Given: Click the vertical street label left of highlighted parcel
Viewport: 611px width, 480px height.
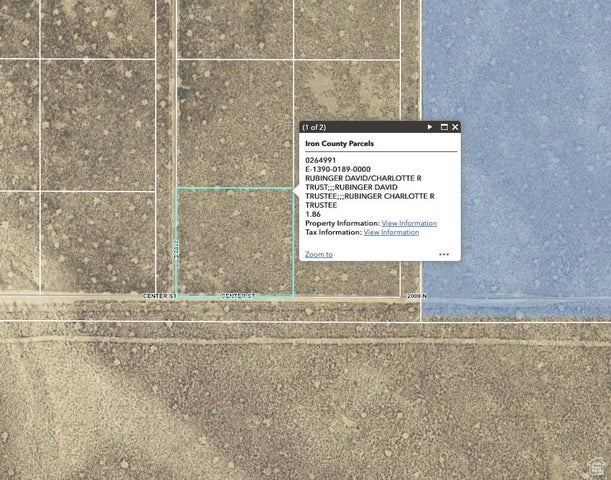Looking at the screenshot, I should click(174, 248).
